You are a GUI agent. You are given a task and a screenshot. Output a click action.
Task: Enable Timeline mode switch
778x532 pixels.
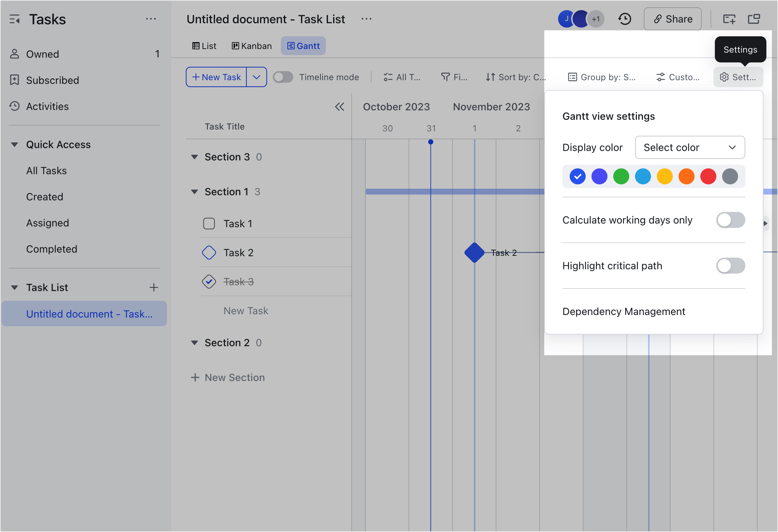pyautogui.click(x=283, y=77)
